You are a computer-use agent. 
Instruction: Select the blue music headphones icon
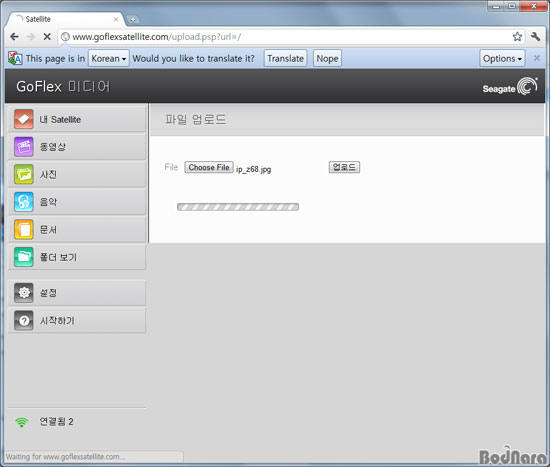24,202
